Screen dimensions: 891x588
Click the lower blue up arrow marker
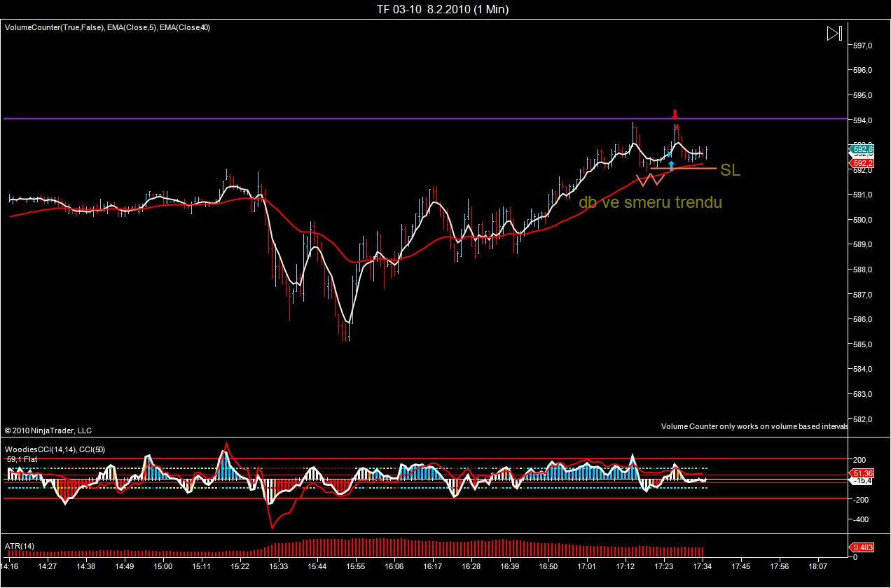671,166
